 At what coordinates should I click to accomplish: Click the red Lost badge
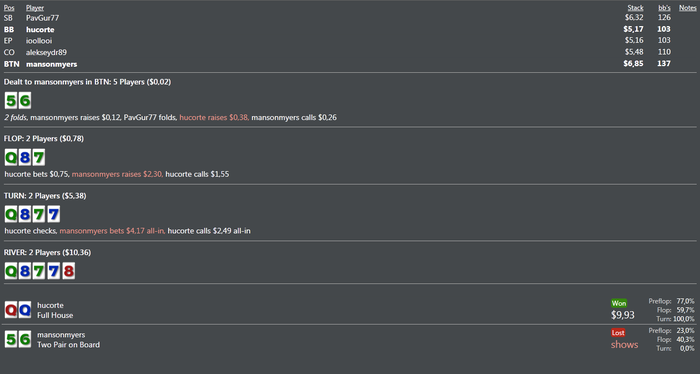[618, 332]
